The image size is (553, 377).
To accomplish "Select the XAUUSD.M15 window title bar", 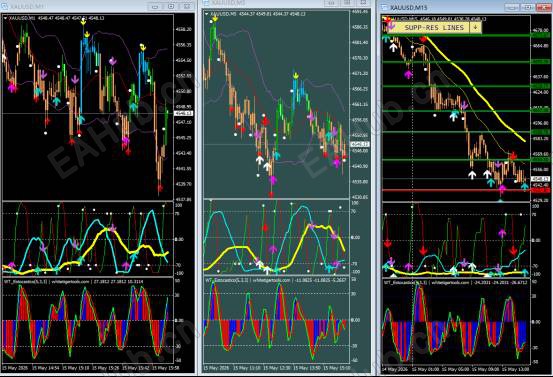I will 466,7.
